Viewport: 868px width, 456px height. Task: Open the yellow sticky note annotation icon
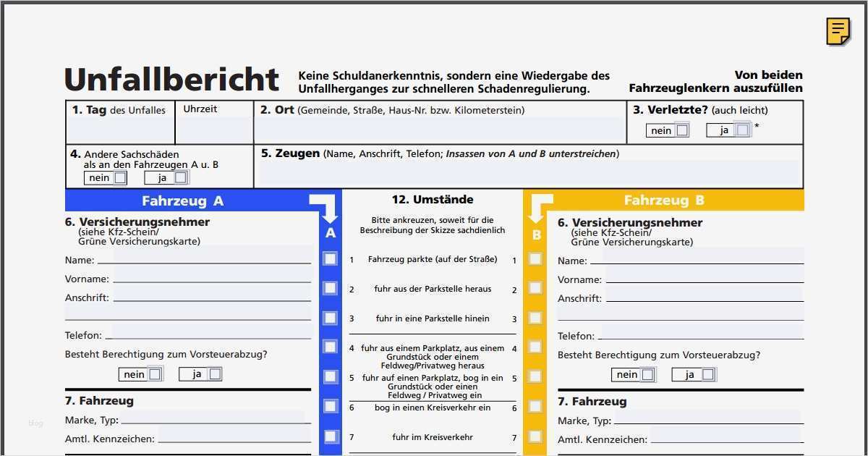[x=838, y=31]
